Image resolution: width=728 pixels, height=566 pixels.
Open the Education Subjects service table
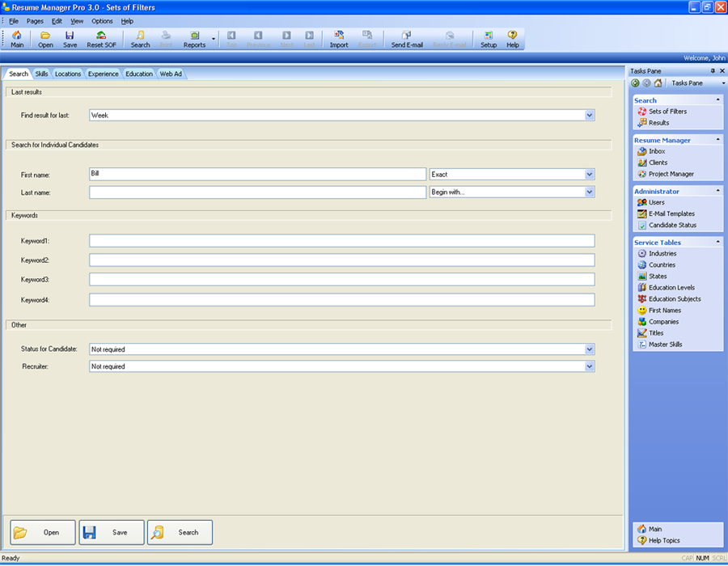tap(670, 299)
